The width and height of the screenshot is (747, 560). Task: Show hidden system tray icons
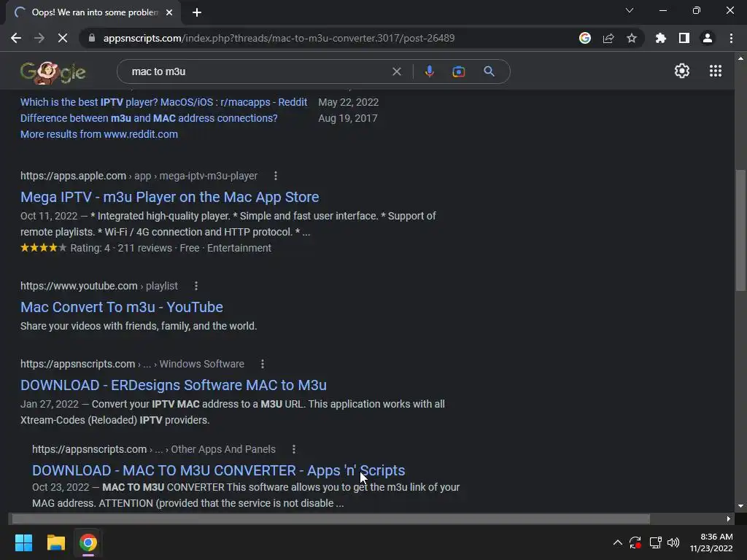pyautogui.click(x=617, y=542)
